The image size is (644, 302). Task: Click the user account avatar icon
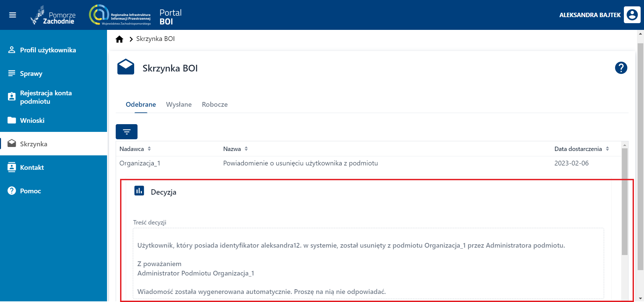coord(632,15)
